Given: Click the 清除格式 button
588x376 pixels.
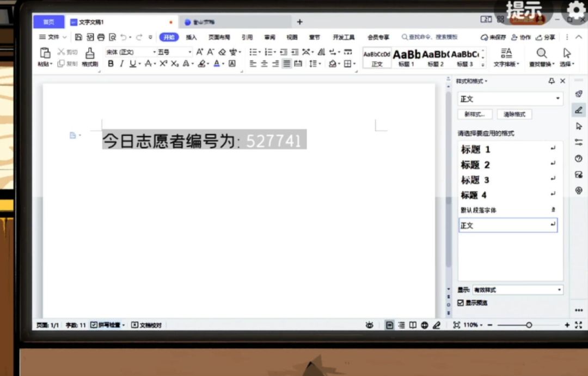Looking at the screenshot, I should 514,114.
